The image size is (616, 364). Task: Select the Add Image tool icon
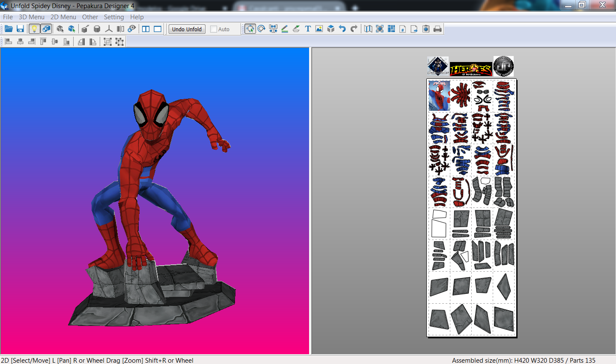coord(319,29)
